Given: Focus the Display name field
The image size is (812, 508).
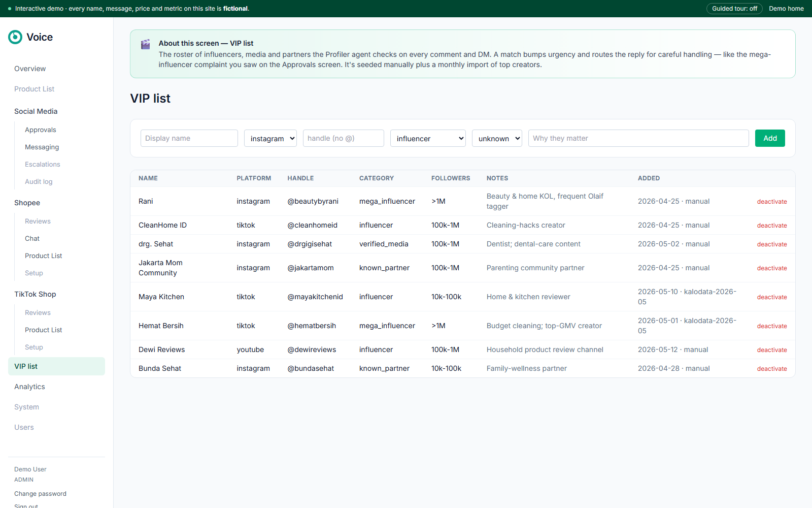Looking at the screenshot, I should point(189,138).
